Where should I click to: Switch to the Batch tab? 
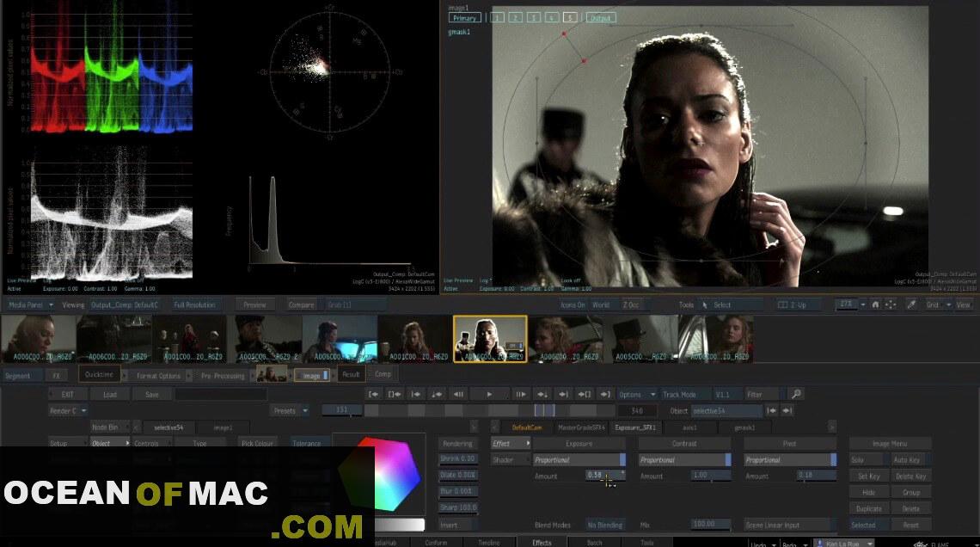[x=594, y=543]
